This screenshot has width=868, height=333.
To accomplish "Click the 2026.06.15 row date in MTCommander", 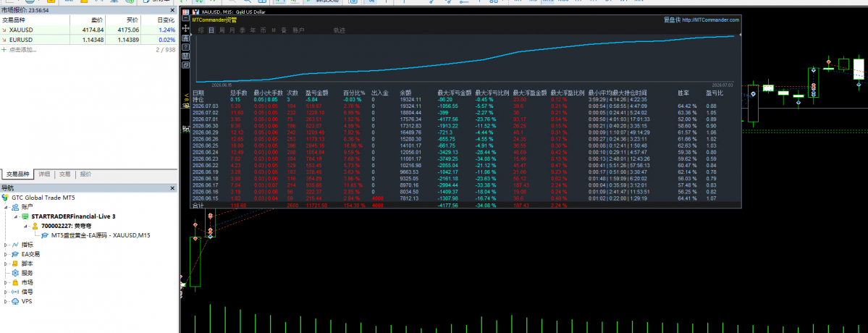I will (206, 198).
